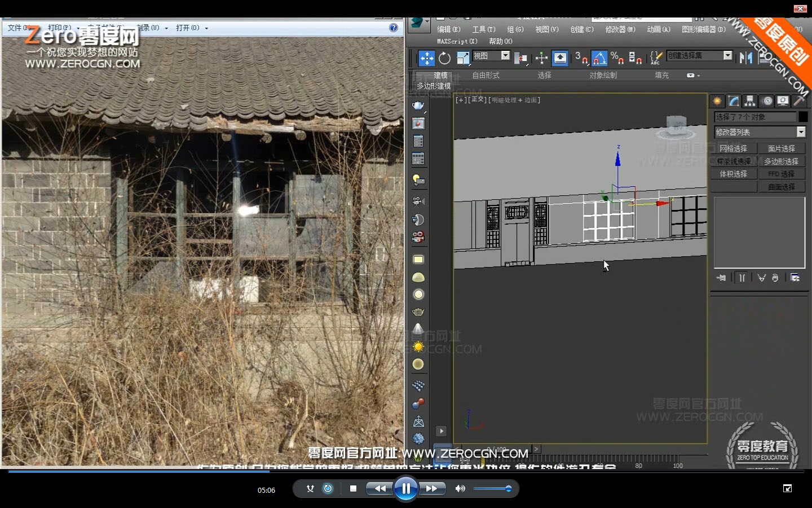This screenshot has width=812, height=508.
Task: Mute the media player volume
Action: (x=460, y=489)
